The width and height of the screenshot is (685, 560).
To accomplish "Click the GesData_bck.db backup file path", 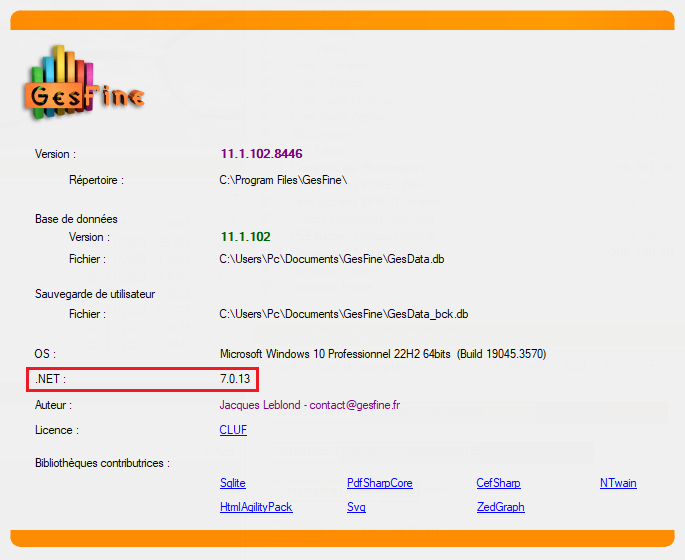I will click(344, 314).
